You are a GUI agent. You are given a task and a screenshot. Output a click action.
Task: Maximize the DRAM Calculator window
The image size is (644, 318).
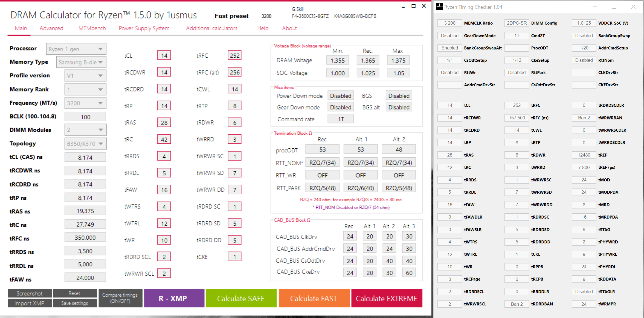414,6
